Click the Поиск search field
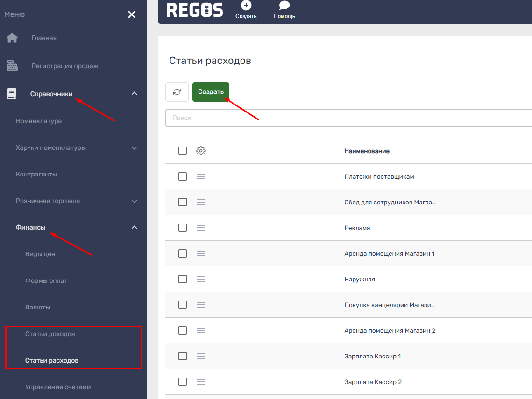 [x=348, y=118]
